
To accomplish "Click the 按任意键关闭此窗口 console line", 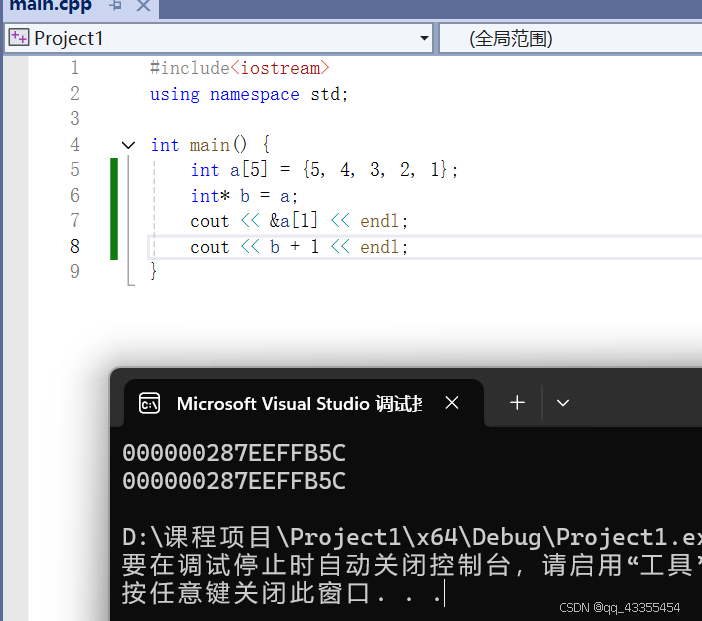I will 282,593.
